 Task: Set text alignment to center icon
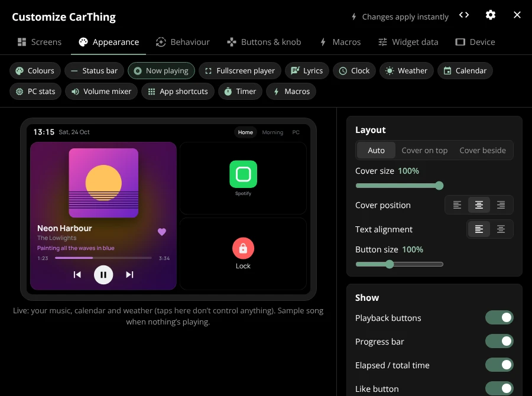(x=501, y=229)
